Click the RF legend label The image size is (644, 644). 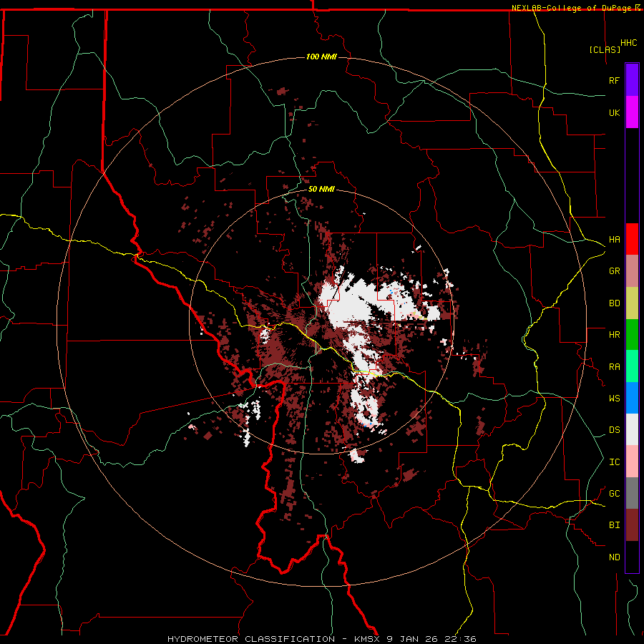614,81
